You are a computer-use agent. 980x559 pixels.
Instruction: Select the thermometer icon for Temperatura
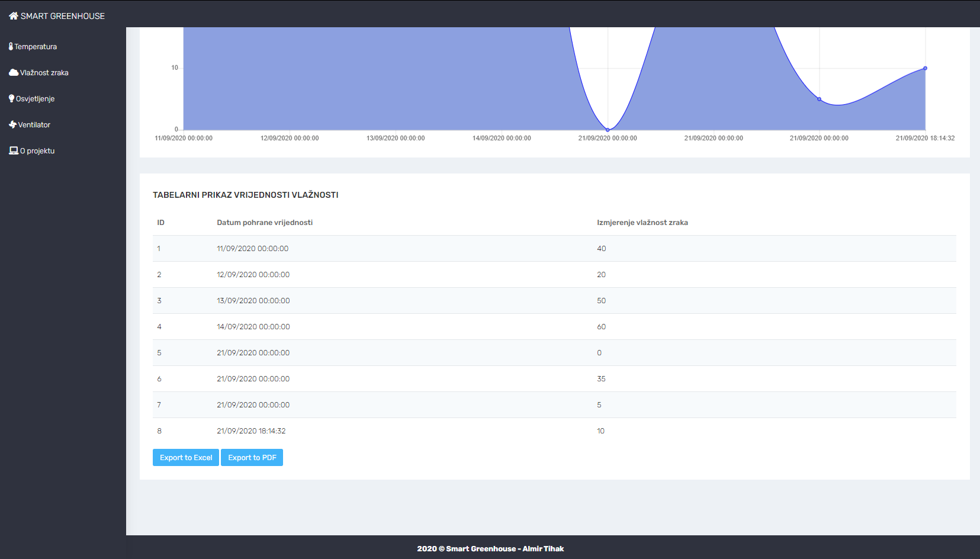(x=11, y=46)
